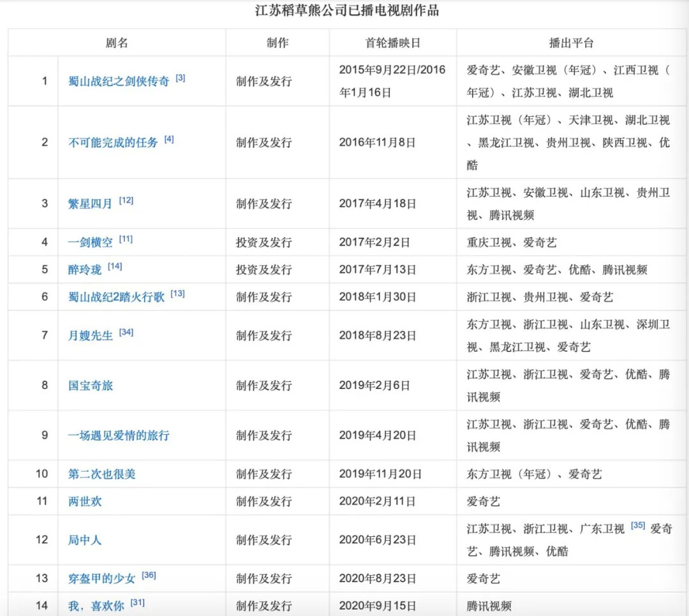Viewport: 689px width, 616px height.
Task: Open the 月嫂先生 link
Action: (x=90, y=335)
